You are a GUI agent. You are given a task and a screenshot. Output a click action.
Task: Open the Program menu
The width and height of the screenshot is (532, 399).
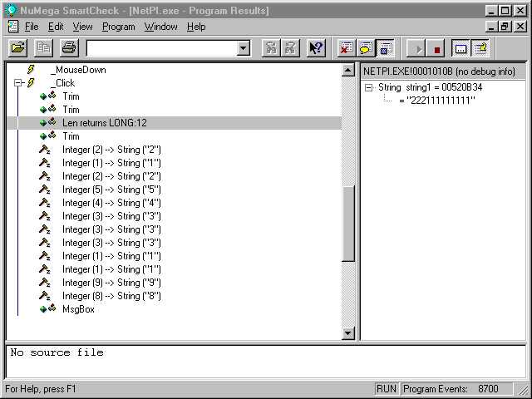119,27
